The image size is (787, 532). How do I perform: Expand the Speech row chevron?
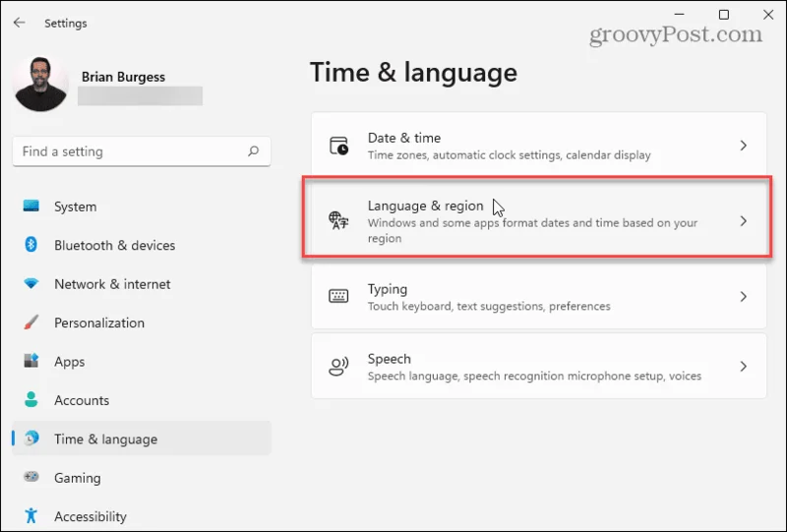(x=744, y=367)
